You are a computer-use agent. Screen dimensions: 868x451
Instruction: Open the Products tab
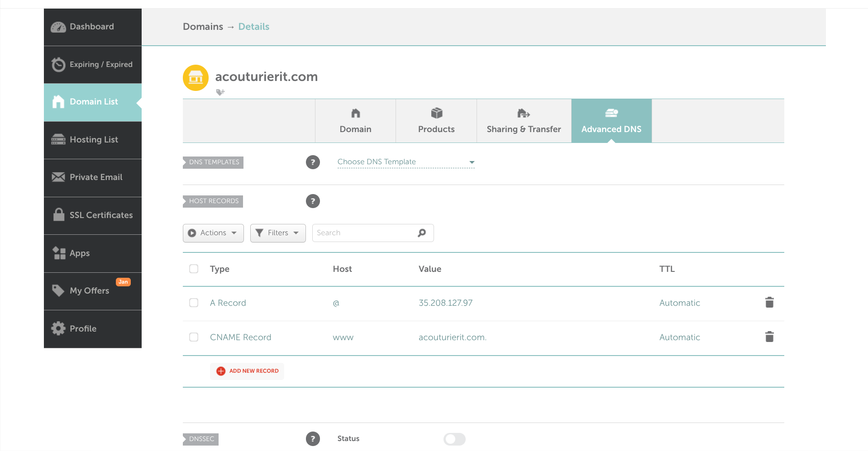[x=436, y=121]
